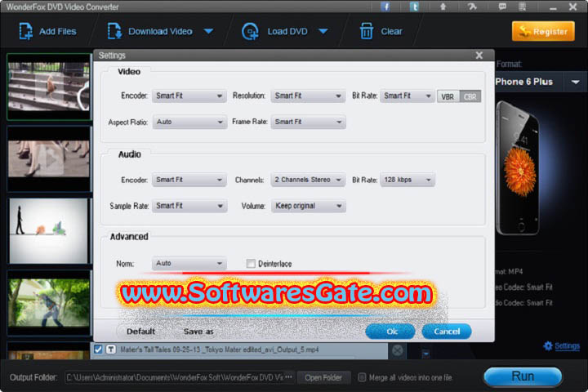Click the list menu icon in title bar
588x392 pixels.
point(523,7)
